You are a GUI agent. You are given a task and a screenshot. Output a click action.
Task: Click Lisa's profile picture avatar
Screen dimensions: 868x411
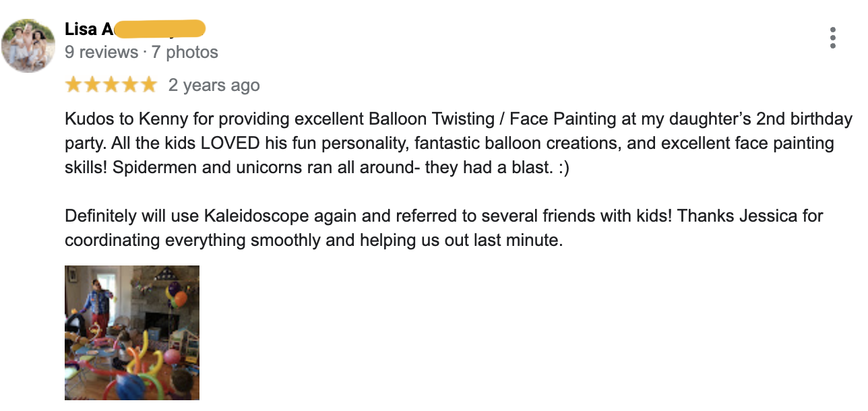(28, 45)
